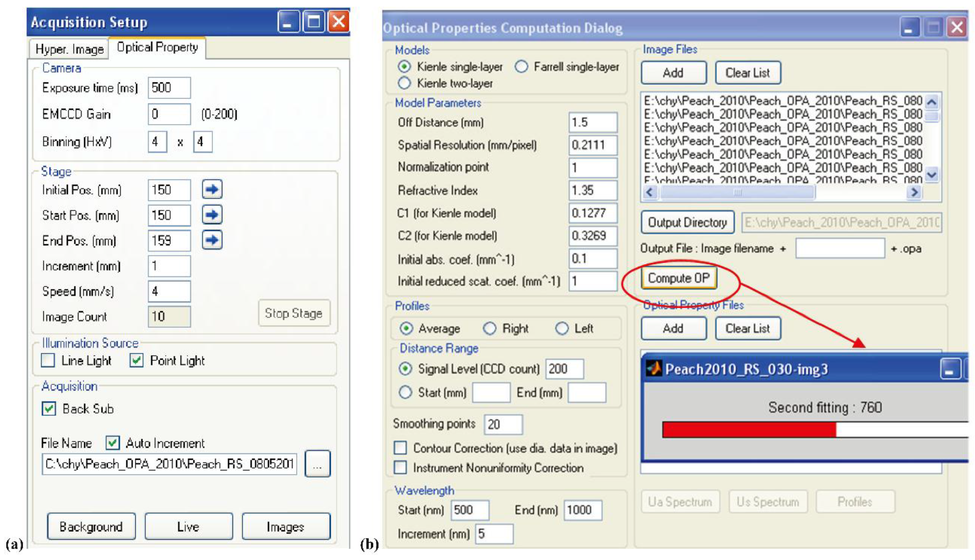Choose the Right profile radio button

coord(489,328)
